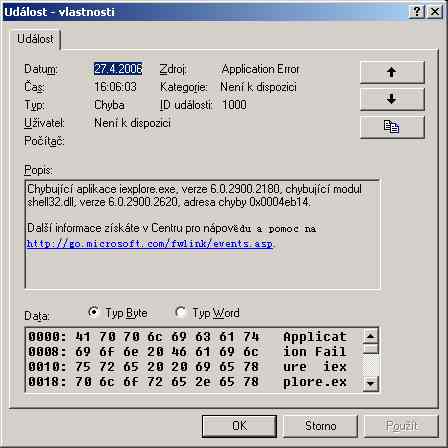Close the Událost - vlastnosti dialog
This screenshot has width=448, height=448.
435,12
